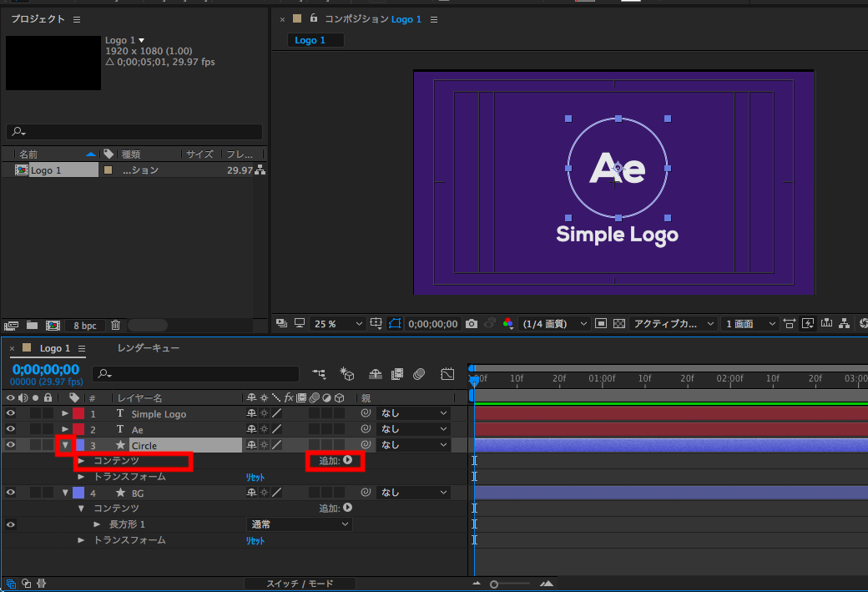Click the snapshot camera icon in viewer

coord(472,324)
